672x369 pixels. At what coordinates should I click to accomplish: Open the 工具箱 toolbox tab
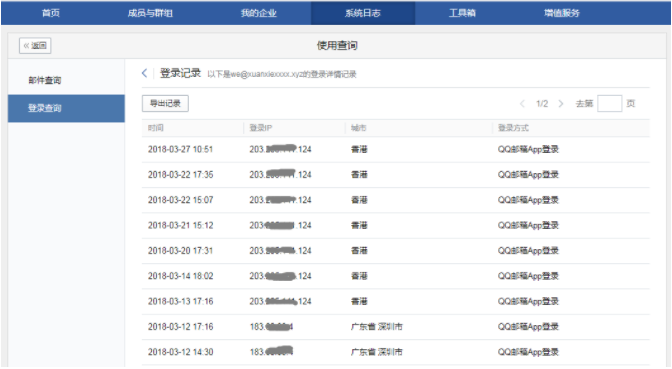tap(462, 13)
